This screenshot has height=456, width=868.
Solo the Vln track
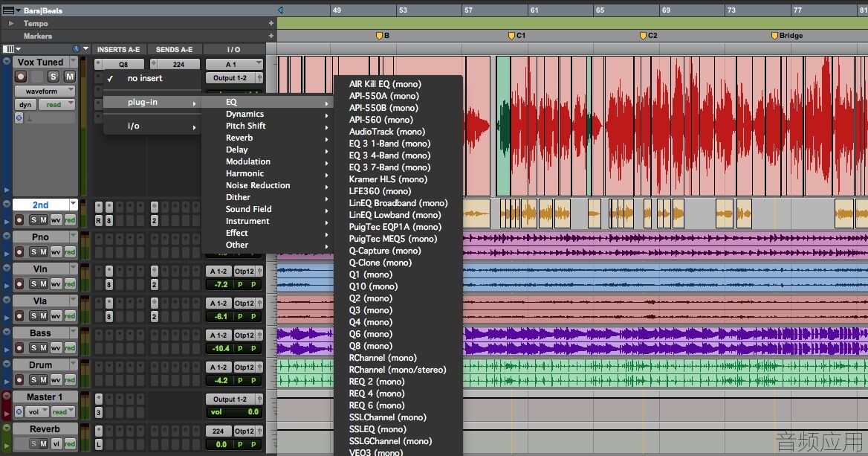coord(33,283)
